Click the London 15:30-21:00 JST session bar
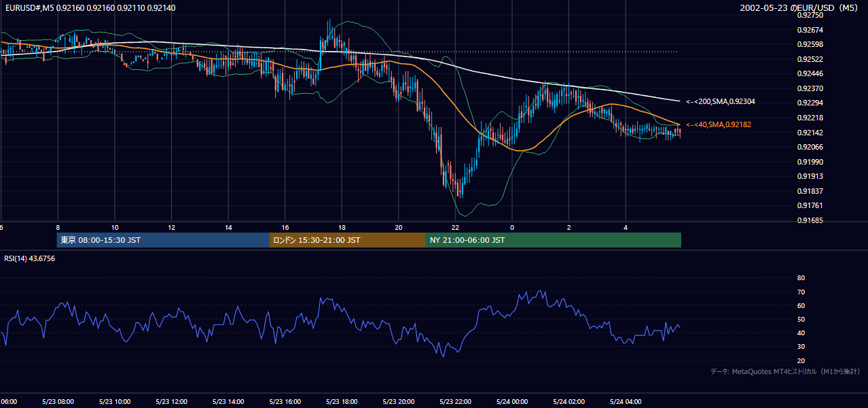868x408 pixels. pos(348,240)
